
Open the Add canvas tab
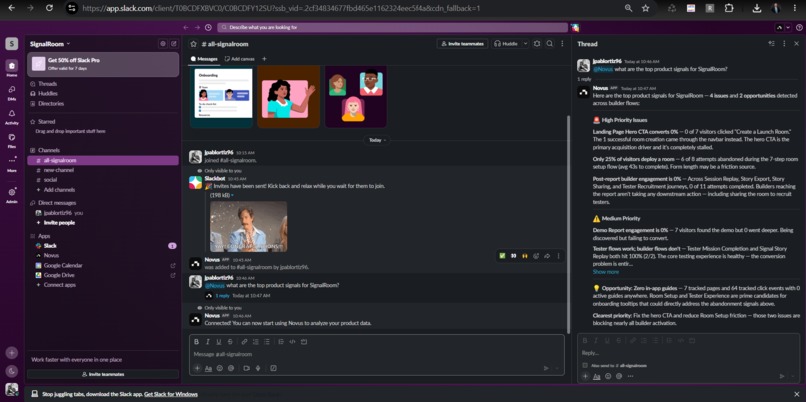coord(240,59)
